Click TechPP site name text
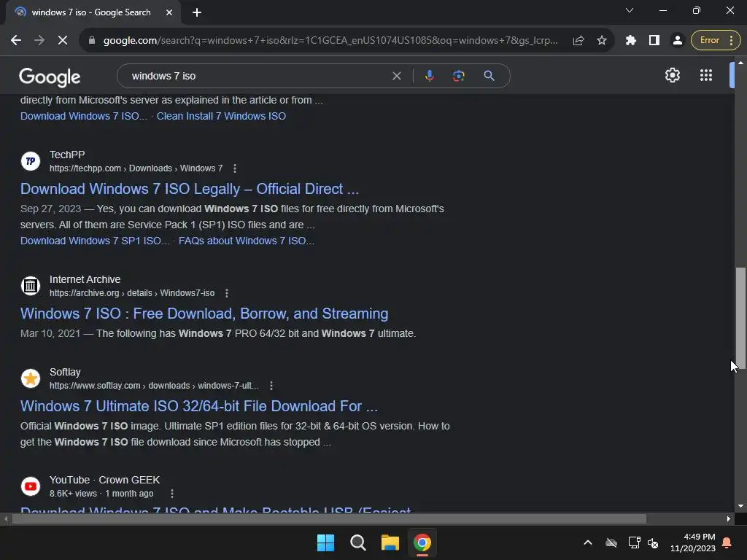This screenshot has width=747, height=560. coord(67,155)
